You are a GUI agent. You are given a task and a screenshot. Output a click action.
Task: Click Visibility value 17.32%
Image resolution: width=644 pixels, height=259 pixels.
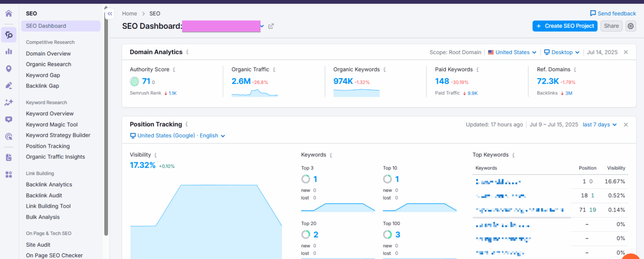click(x=143, y=165)
